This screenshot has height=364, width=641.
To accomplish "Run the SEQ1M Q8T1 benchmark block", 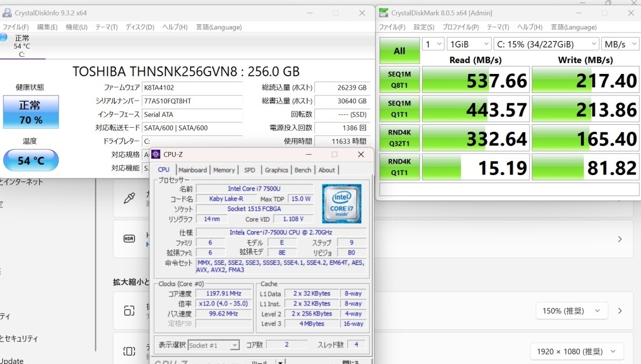I will [399, 80].
